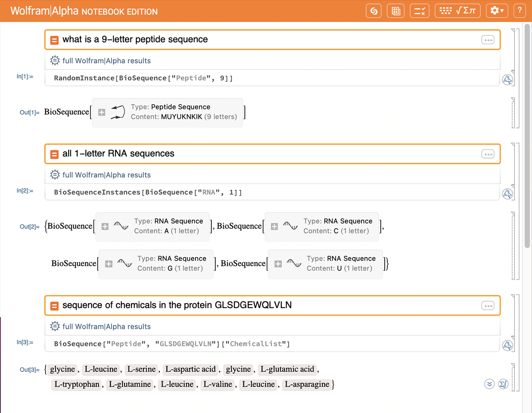Click the BioSequenceInstances RNA code line

(148, 193)
